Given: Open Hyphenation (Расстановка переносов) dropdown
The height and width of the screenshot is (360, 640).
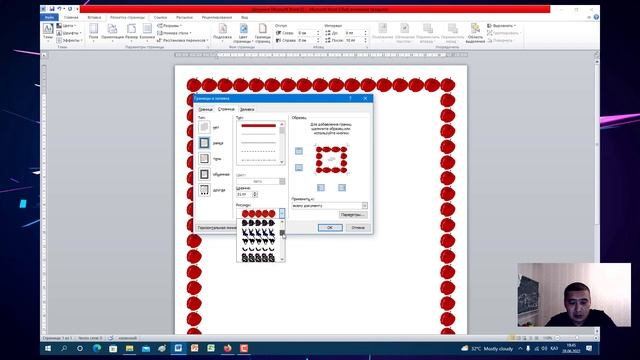Looking at the screenshot, I should point(183,40).
